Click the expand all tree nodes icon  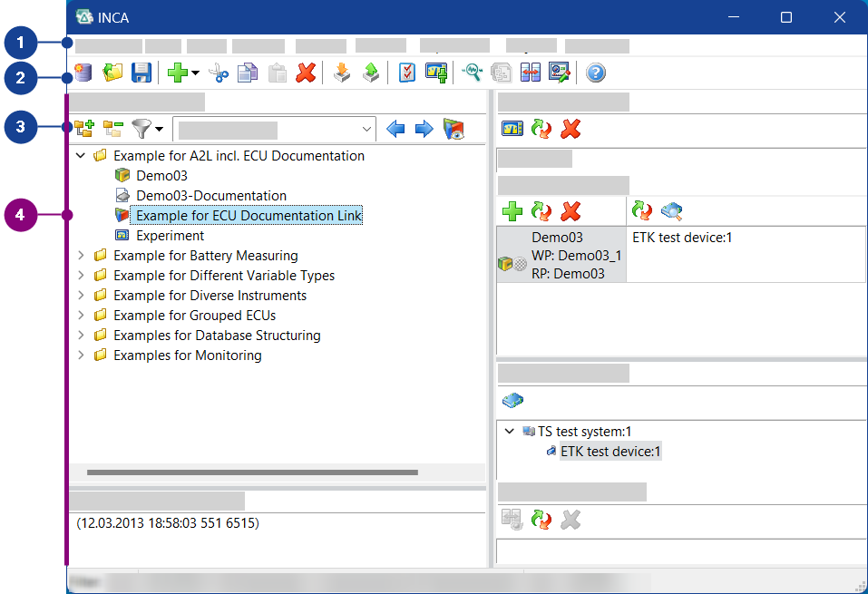coord(84,130)
